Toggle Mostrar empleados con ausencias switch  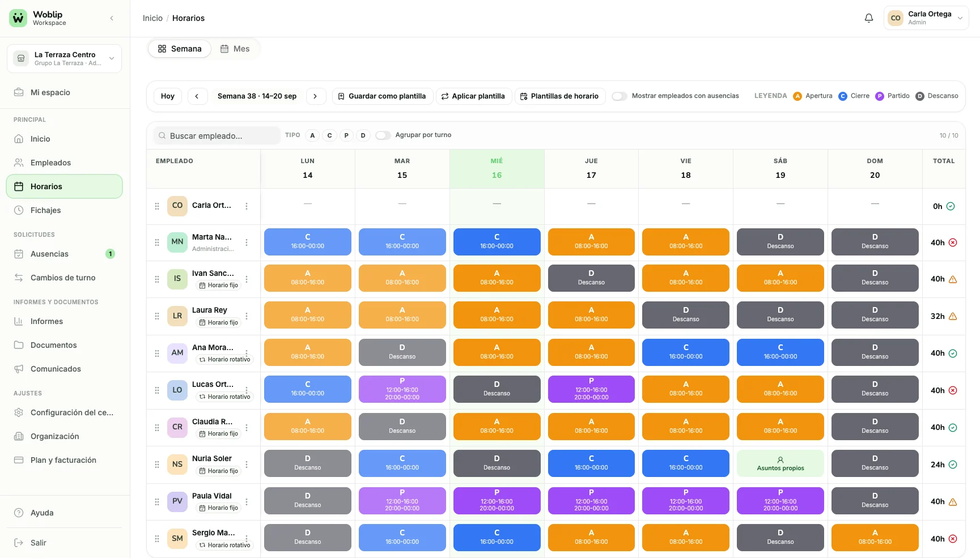620,96
